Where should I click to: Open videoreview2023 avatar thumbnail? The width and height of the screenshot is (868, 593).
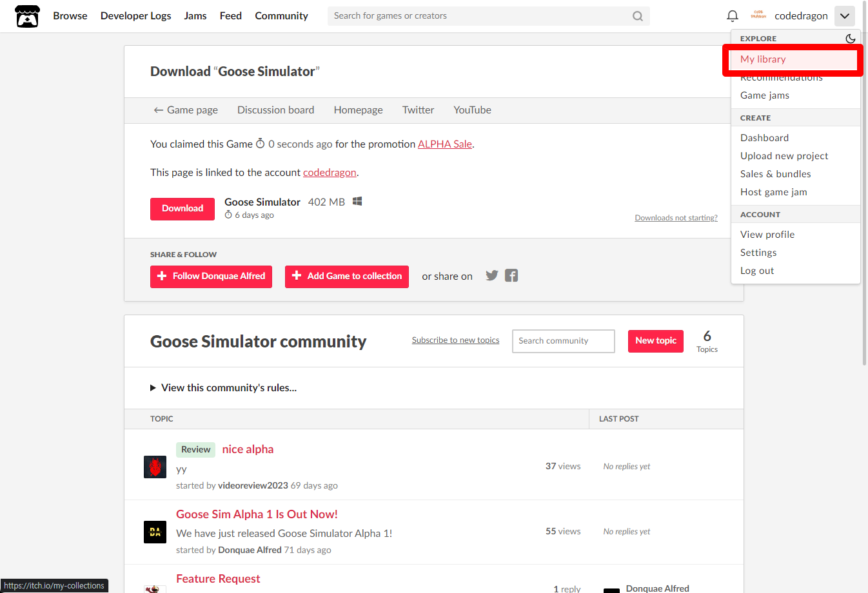[x=155, y=467]
